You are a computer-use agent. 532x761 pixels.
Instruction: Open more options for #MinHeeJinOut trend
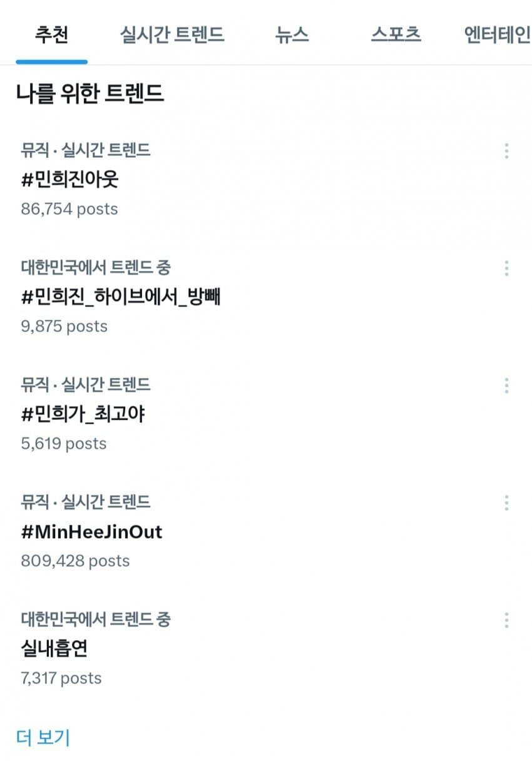coord(506,503)
